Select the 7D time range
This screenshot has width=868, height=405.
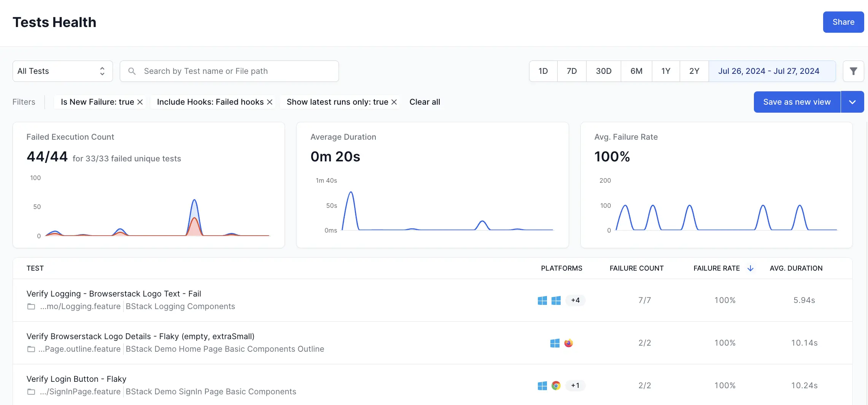(x=571, y=71)
